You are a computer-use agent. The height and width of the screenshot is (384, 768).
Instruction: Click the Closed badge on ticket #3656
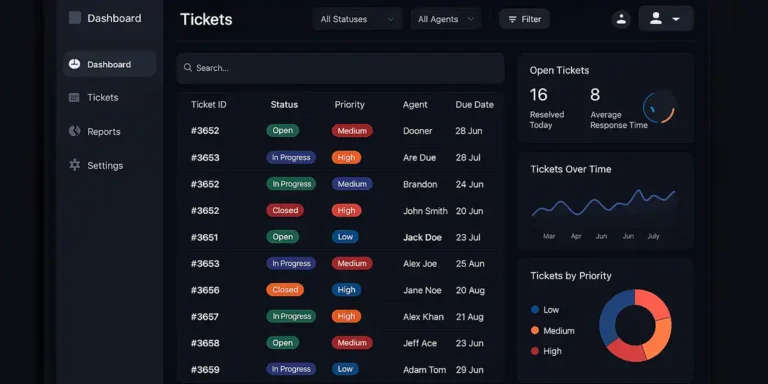pyautogui.click(x=285, y=290)
